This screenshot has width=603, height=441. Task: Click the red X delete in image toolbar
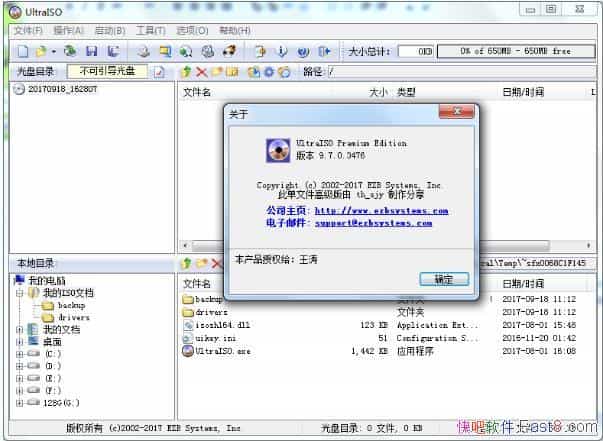[202, 72]
